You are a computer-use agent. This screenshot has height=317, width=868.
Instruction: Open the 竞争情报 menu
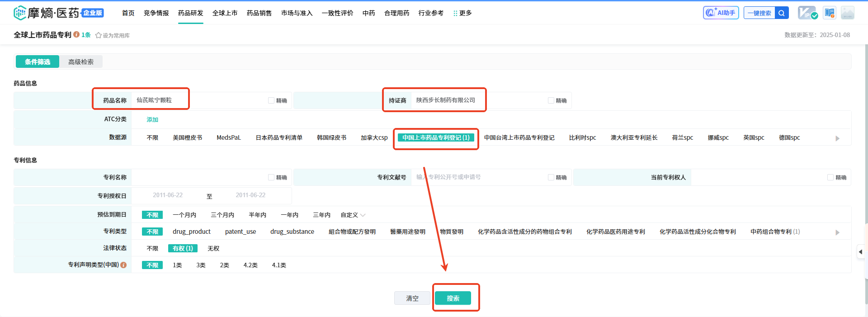pos(156,13)
